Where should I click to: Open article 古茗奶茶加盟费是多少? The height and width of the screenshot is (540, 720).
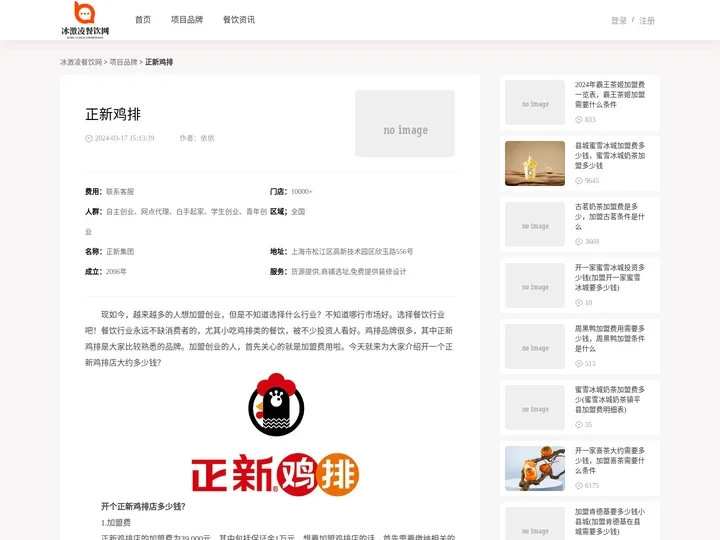click(x=610, y=217)
